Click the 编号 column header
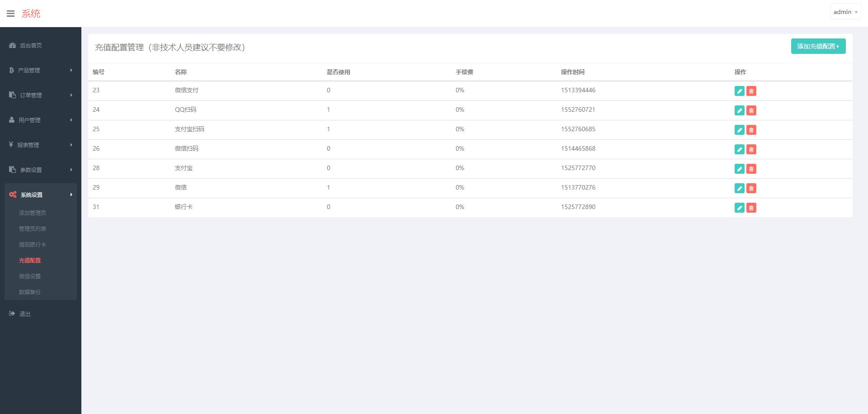Viewport: 868px width, 414px height. point(99,72)
